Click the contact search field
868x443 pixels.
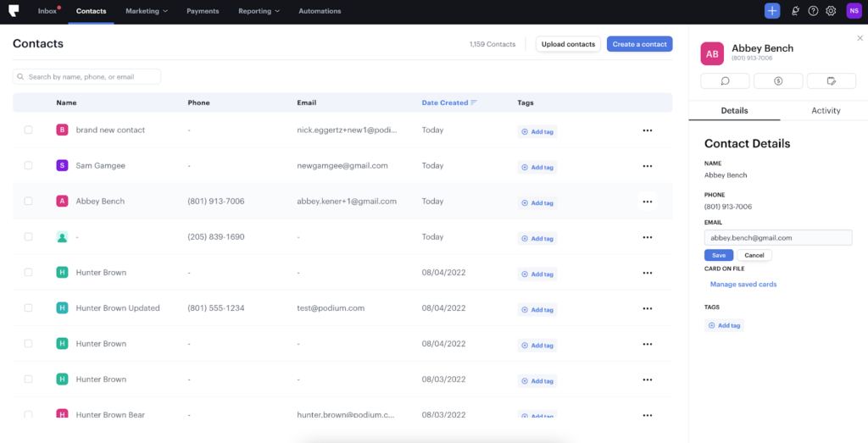86,77
